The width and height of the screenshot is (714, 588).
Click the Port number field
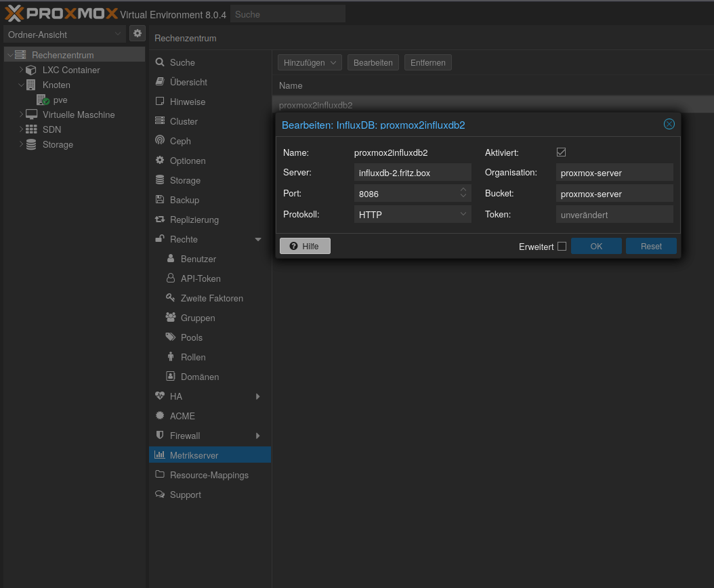pyautogui.click(x=413, y=194)
